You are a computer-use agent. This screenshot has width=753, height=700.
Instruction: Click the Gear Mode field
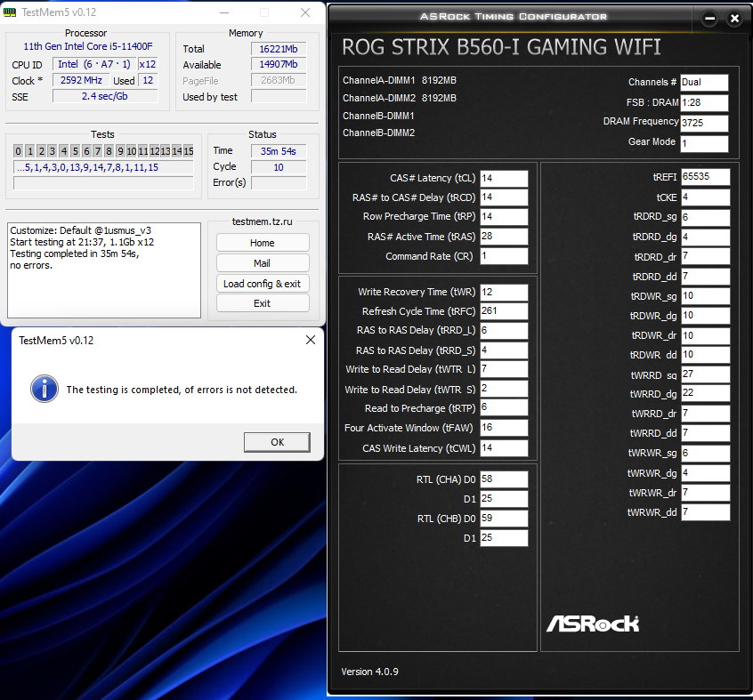point(704,143)
